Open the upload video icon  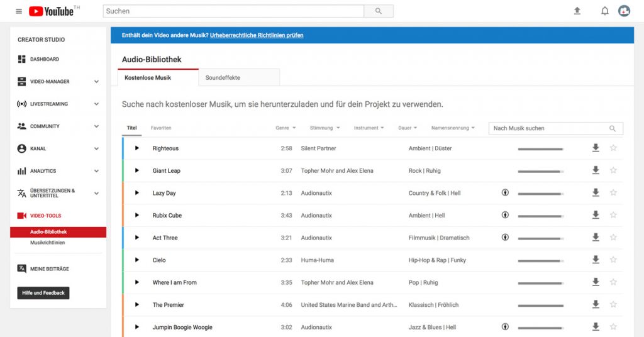point(577,11)
